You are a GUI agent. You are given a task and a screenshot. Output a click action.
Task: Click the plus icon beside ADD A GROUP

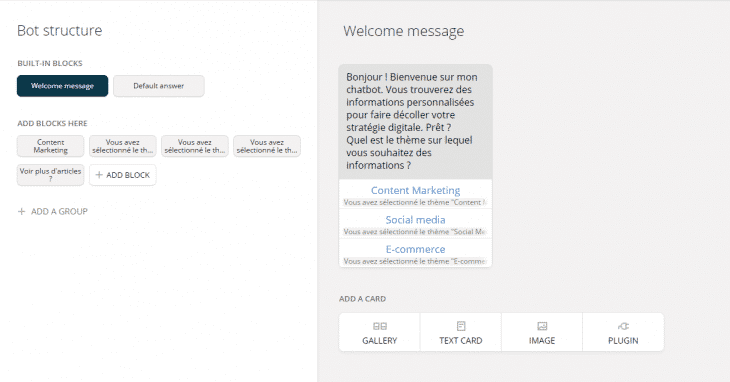21,211
